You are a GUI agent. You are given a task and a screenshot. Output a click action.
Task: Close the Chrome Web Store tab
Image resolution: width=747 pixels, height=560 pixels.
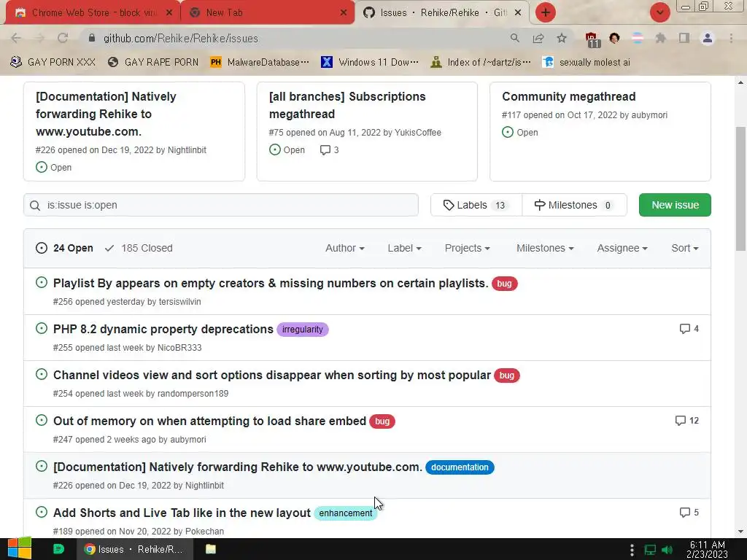click(x=169, y=13)
